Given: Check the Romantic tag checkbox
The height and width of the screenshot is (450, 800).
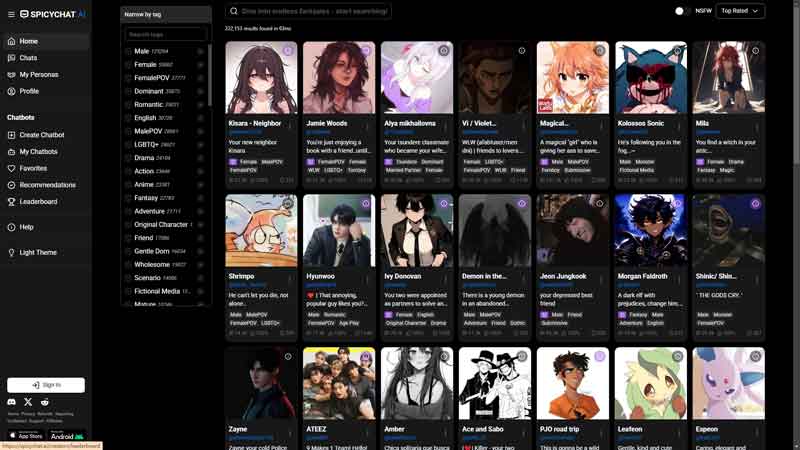Looking at the screenshot, I should pyautogui.click(x=129, y=105).
